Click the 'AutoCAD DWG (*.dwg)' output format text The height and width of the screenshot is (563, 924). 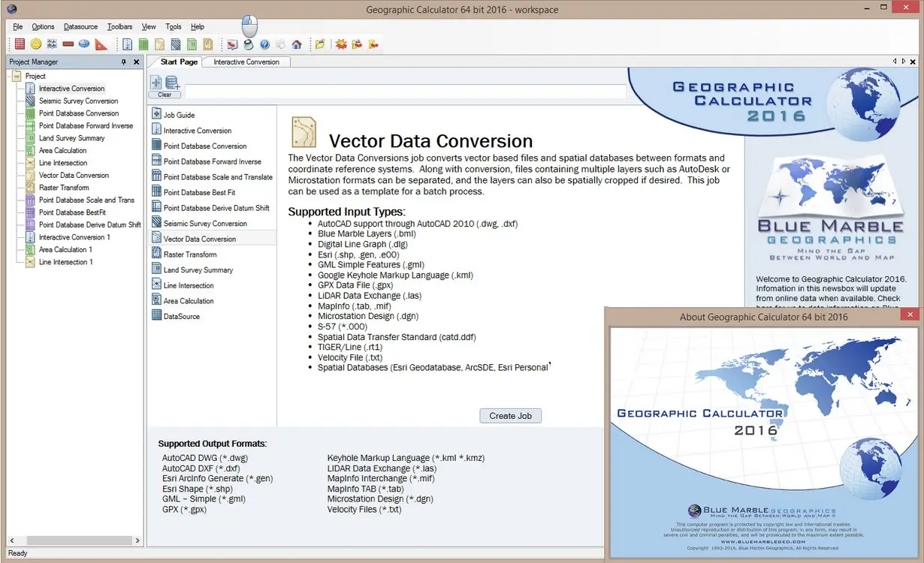click(x=205, y=458)
